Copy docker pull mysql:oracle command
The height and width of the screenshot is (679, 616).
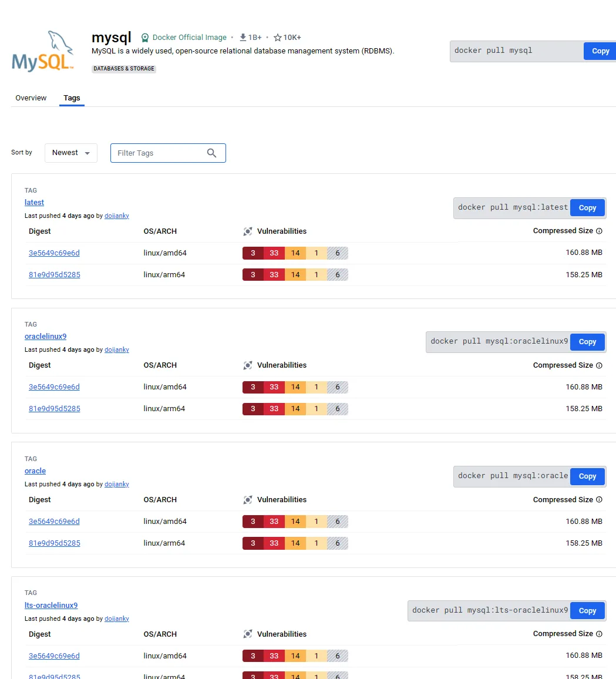587,476
